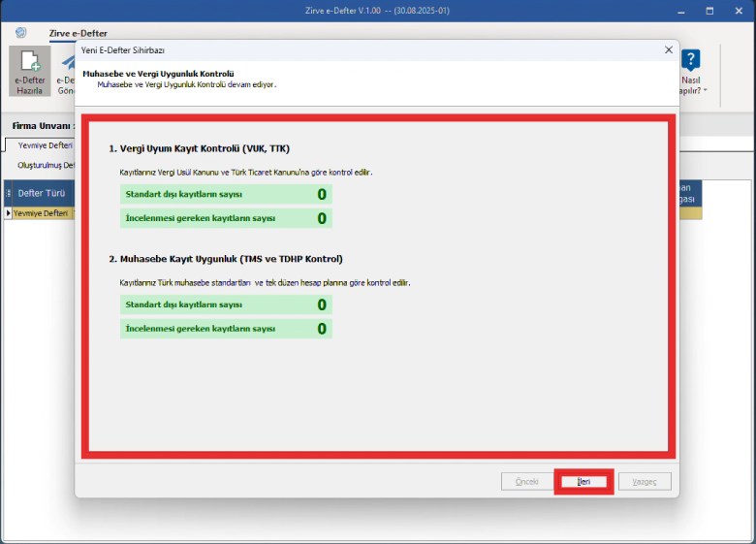Minimize the Zirve e-Defter window
The image size is (756, 544).
tap(680, 11)
